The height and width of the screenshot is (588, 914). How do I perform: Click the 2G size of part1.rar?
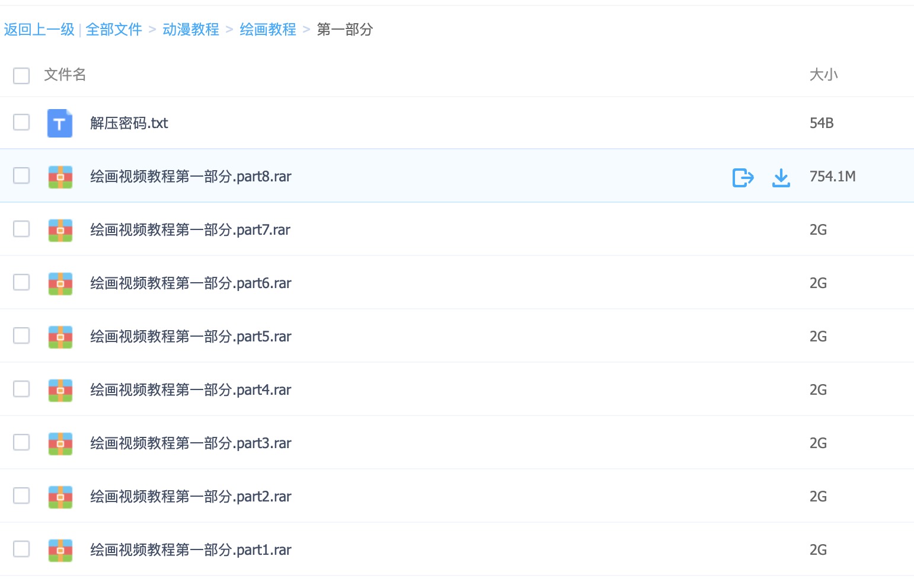818,550
